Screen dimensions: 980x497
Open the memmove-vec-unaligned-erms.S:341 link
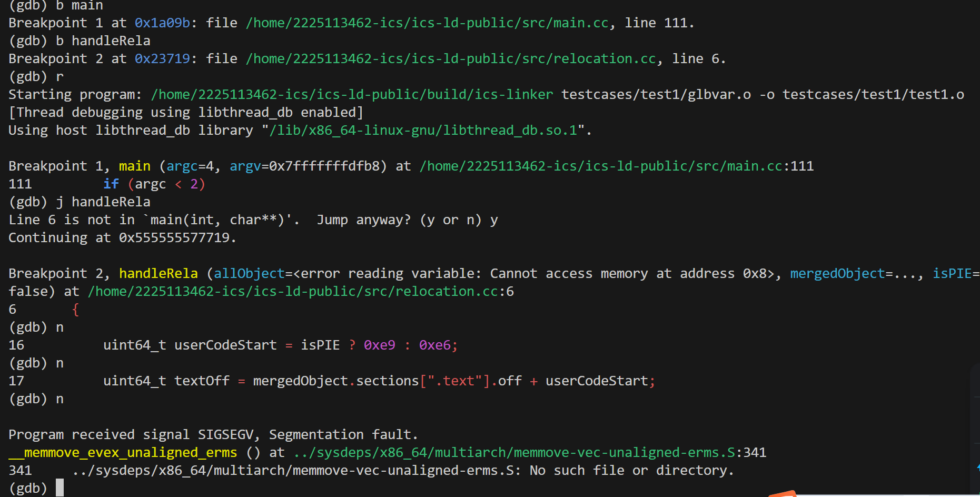point(529,453)
